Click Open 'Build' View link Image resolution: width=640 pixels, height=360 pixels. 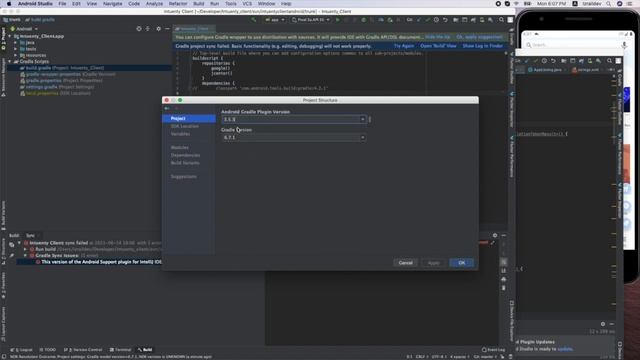pyautogui.click(x=438, y=46)
